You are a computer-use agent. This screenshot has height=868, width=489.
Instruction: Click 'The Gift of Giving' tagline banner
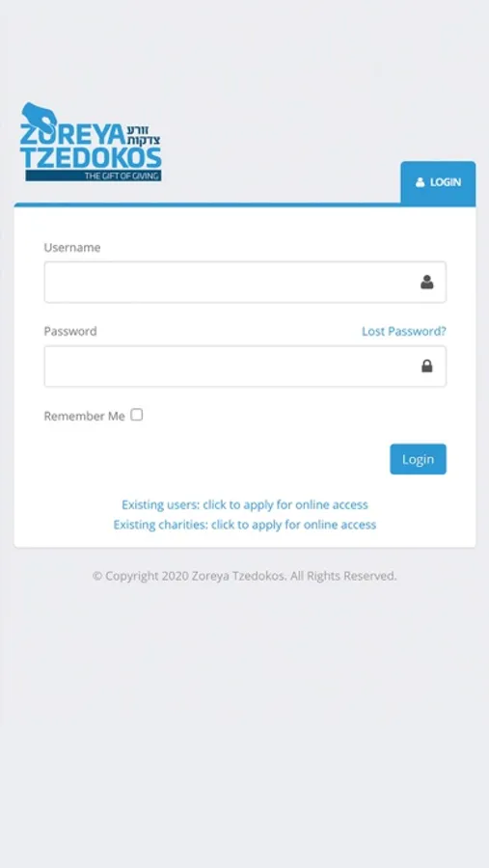[93, 176]
